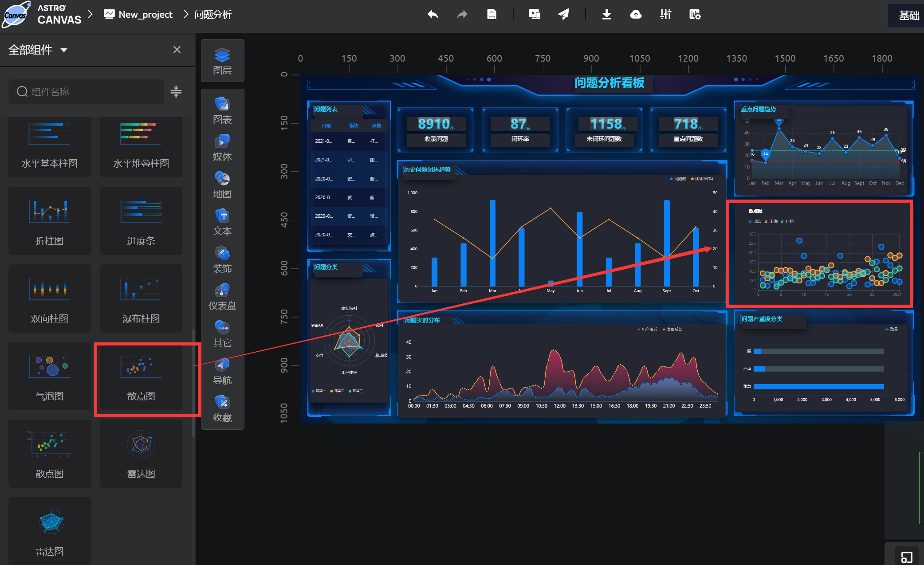Viewport: 924px width, 565px height.
Task: Pick the highlighted 散点图 scatter component
Action: pos(141,377)
